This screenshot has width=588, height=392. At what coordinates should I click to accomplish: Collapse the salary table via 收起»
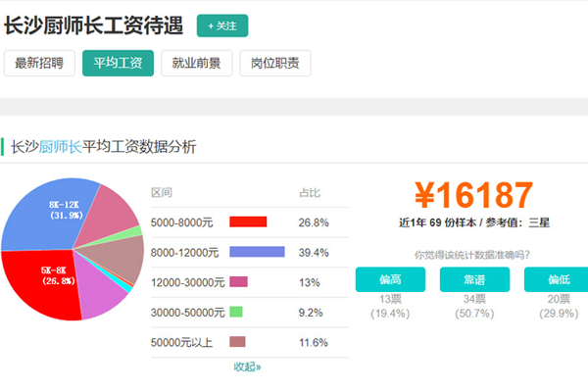248,367
